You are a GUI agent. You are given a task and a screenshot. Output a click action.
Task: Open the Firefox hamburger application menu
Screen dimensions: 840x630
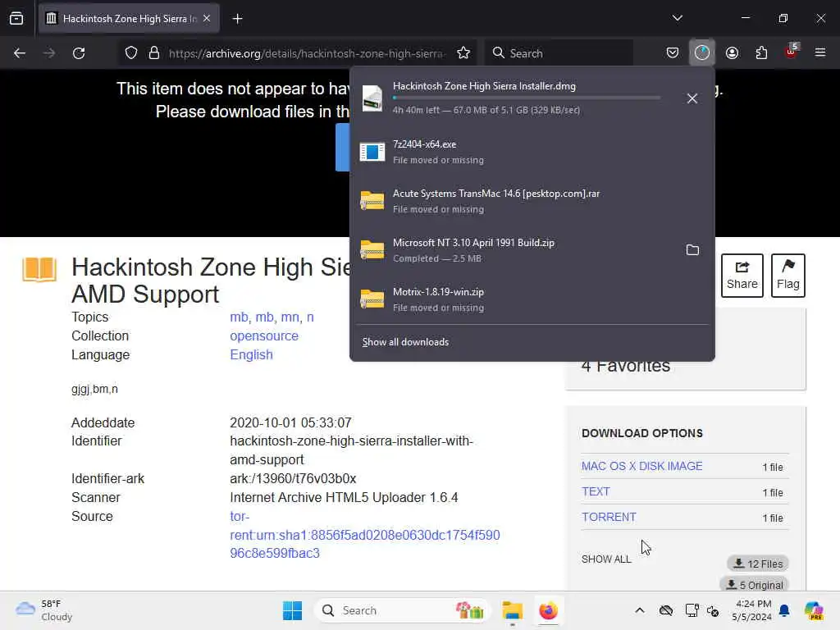click(820, 52)
